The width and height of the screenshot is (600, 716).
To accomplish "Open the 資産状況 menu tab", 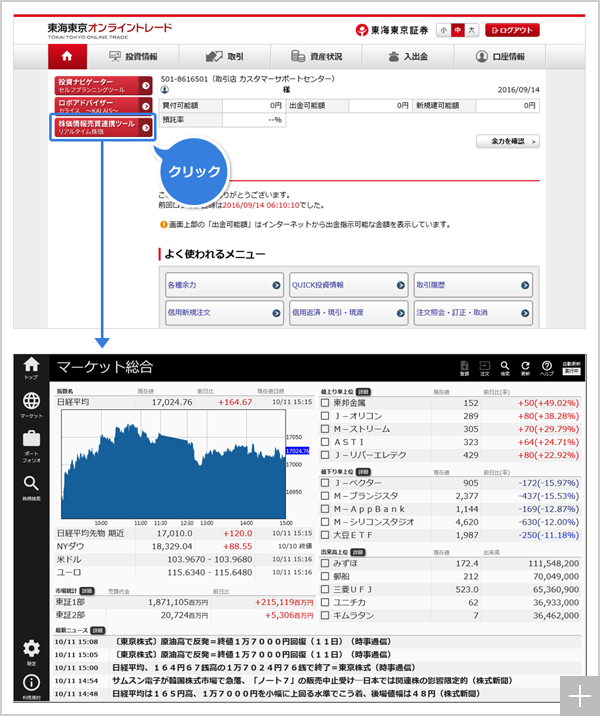I will pos(316,57).
